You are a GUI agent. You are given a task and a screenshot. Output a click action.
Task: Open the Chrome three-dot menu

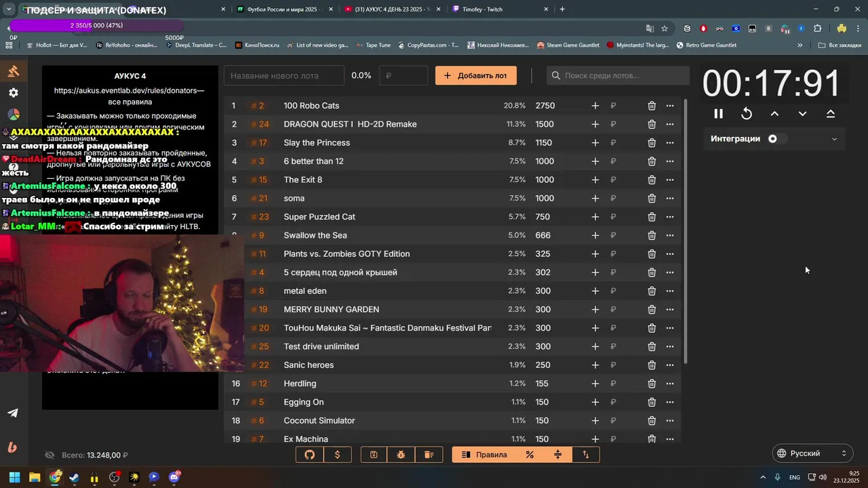[x=859, y=28]
